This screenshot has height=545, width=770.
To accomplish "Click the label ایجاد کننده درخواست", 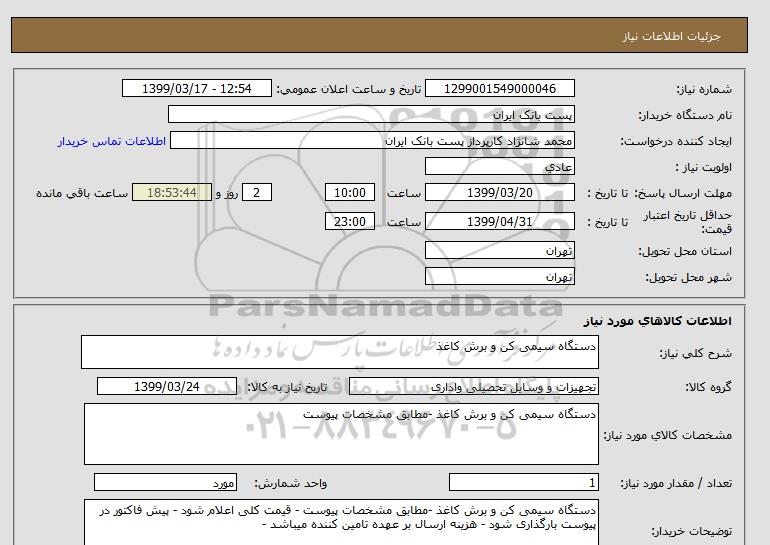I will (x=676, y=141).
